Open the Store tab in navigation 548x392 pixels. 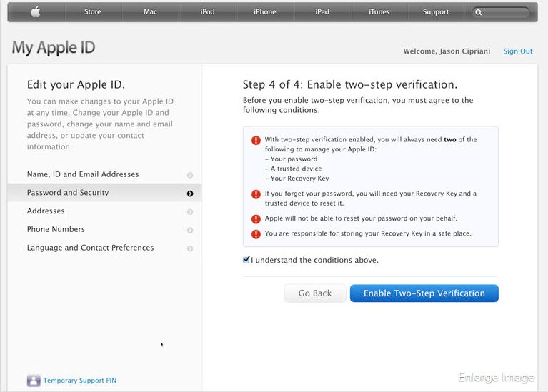pyautogui.click(x=93, y=12)
